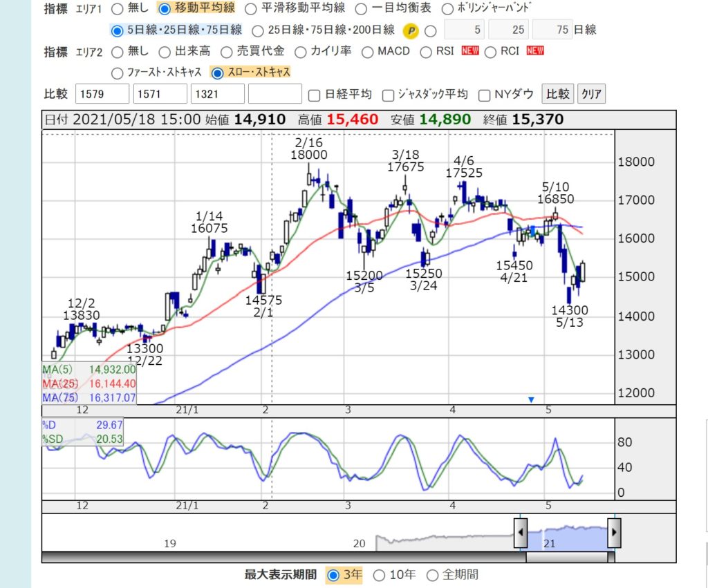The height and width of the screenshot is (588, 708).
Task: Click the comparison code field containing 1579
Action: (x=103, y=94)
